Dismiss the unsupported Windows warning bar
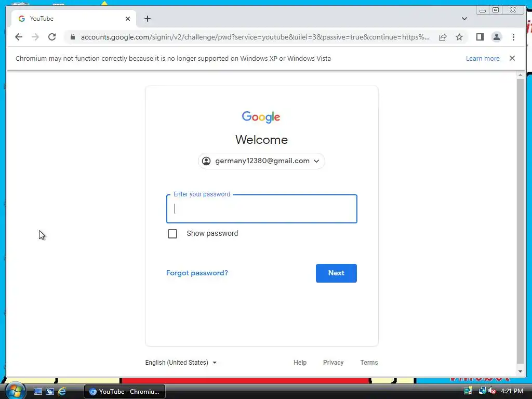This screenshot has height=399, width=532. [x=512, y=58]
